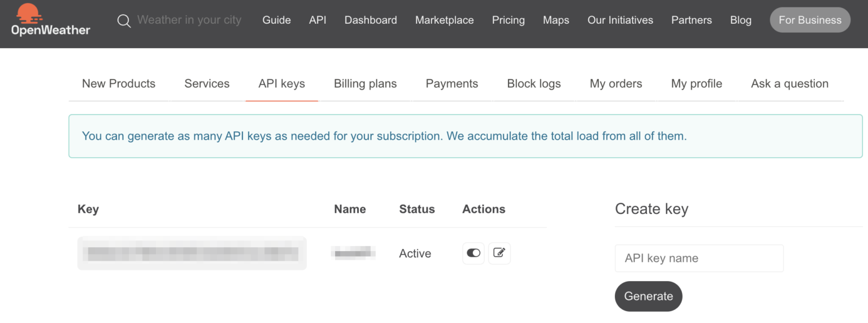Open the Guide menu item
This screenshot has width=868, height=323.
click(x=276, y=20)
